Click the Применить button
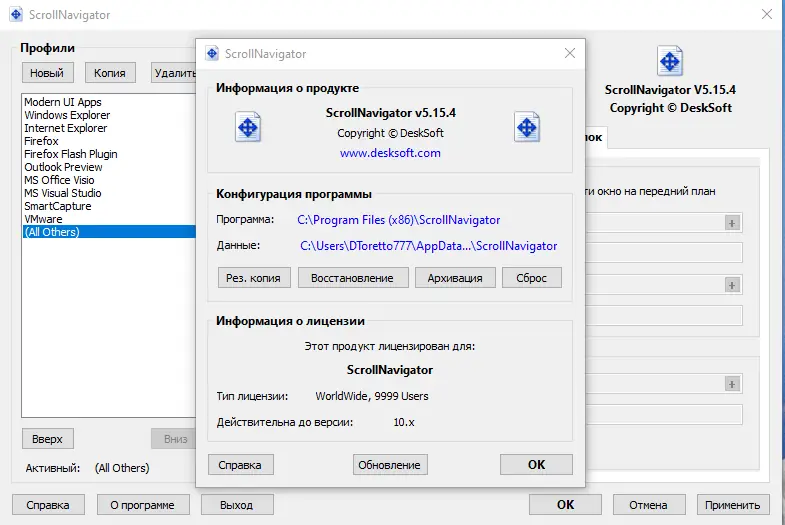Screen dimensions: 785x525 click(732, 505)
